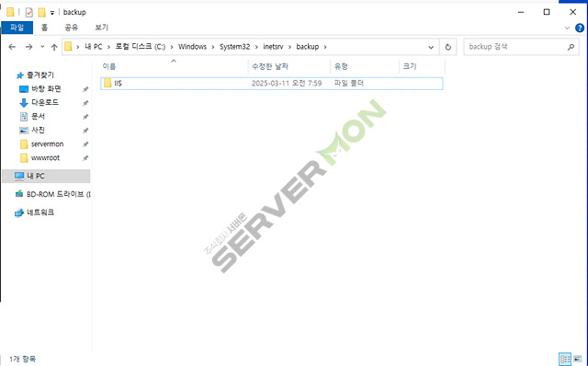Click pin icon next to 사진
The width and height of the screenshot is (588, 366).
pos(85,131)
